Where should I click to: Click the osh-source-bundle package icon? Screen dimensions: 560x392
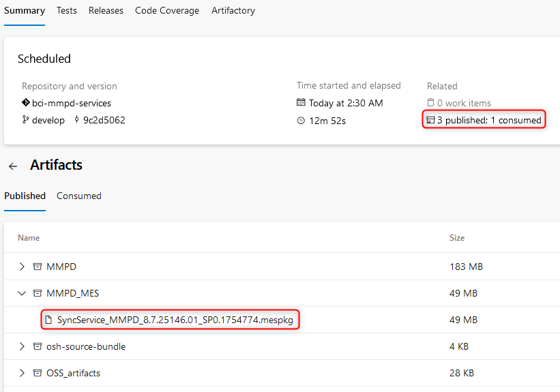point(38,346)
